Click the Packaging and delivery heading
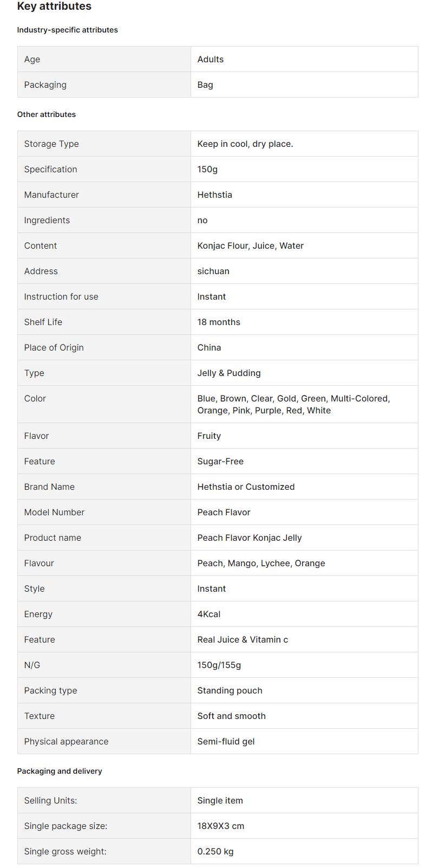 coord(60,771)
